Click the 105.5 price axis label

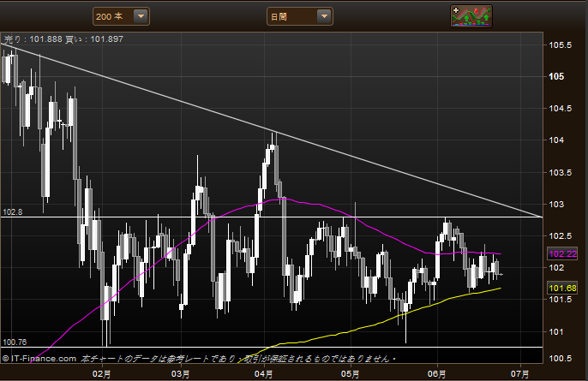coord(561,45)
